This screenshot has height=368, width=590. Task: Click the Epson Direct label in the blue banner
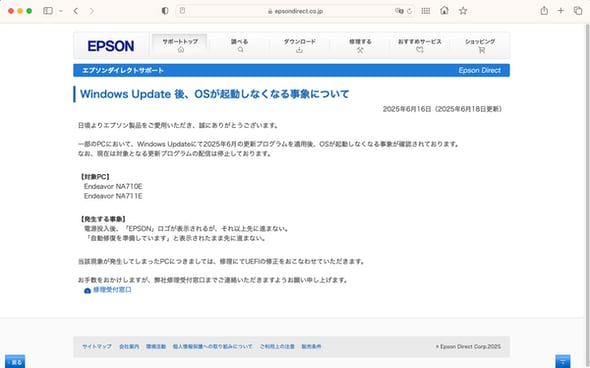click(479, 70)
